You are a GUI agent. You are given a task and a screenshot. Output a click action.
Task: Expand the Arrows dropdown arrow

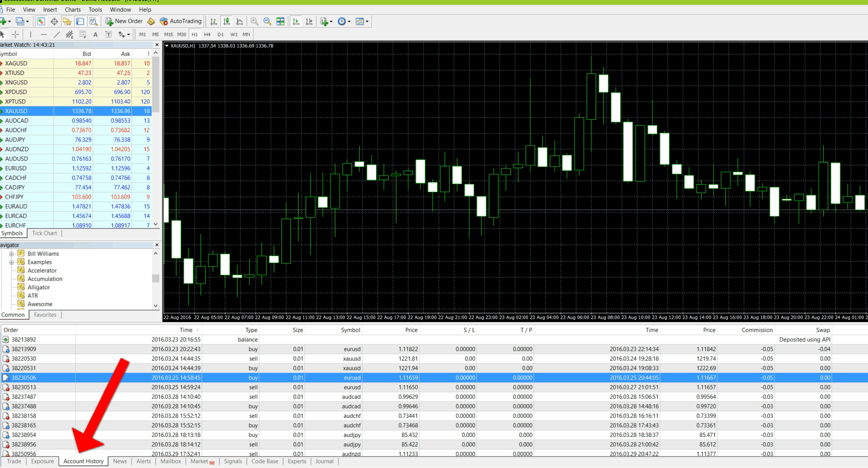129,34
